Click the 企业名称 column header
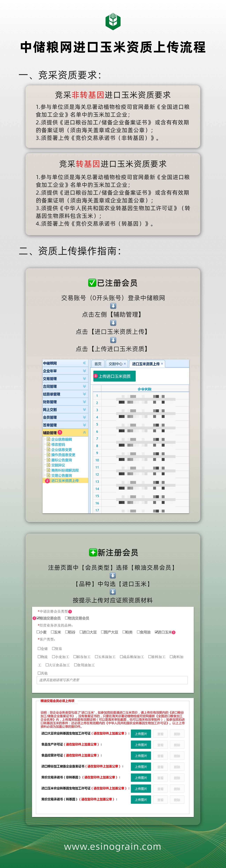This screenshot has height=868, width=226. pos(145,389)
